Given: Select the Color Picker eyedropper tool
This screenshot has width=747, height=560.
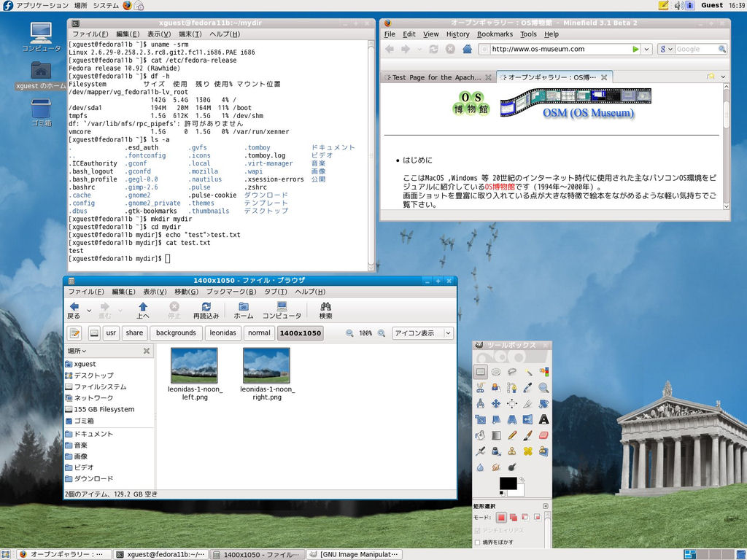Looking at the screenshot, I should (x=528, y=388).
